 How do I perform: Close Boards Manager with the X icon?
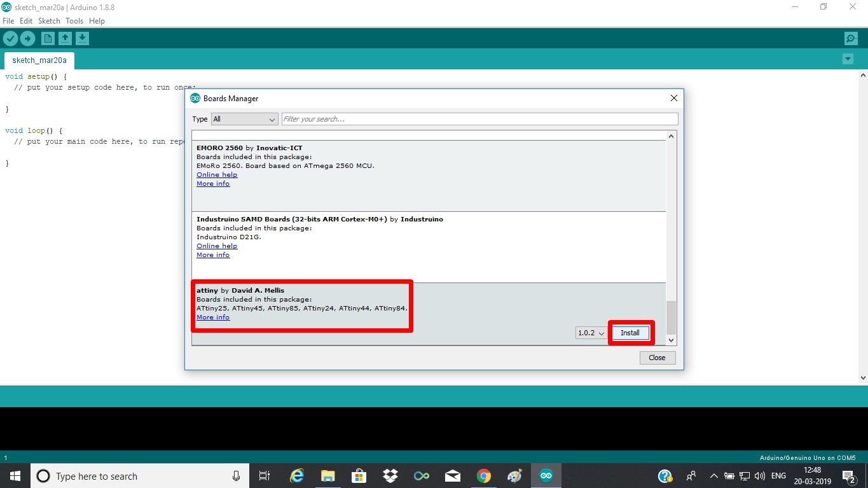point(674,98)
